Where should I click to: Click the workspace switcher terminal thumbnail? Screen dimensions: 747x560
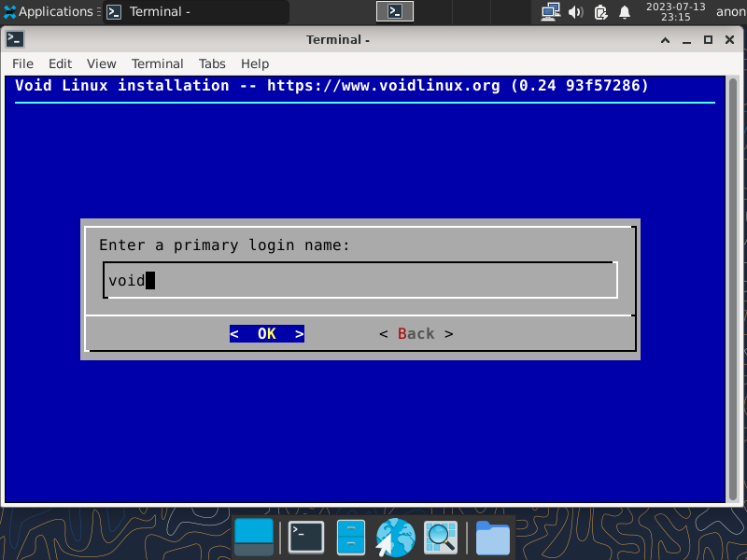pyautogui.click(x=395, y=11)
